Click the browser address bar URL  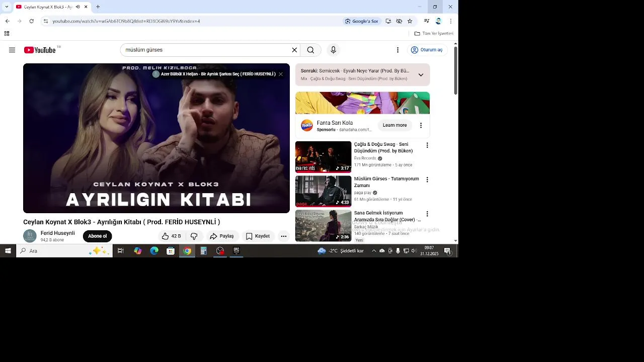pos(126,21)
